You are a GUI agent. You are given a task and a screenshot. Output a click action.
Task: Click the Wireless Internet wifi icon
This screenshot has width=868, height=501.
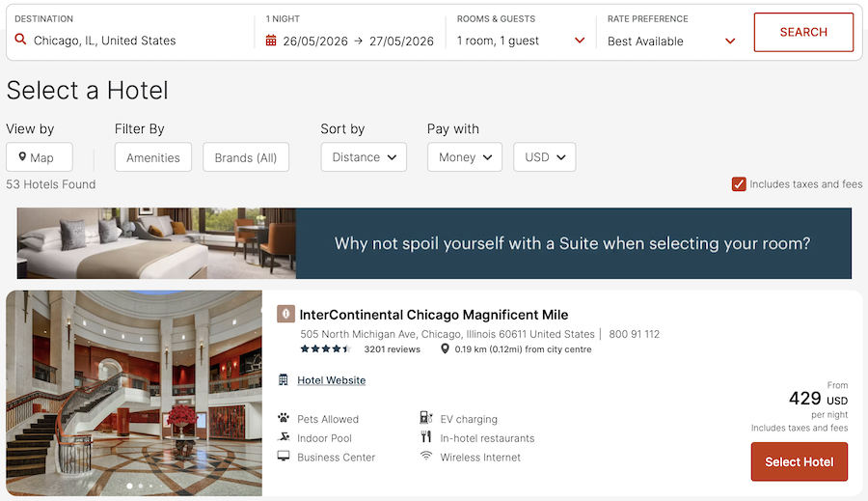coord(425,456)
